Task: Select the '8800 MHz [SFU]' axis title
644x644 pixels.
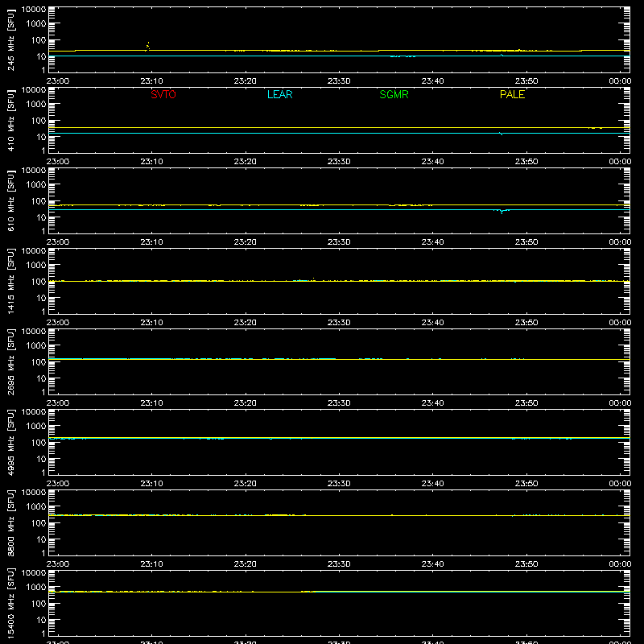Action: (10, 522)
